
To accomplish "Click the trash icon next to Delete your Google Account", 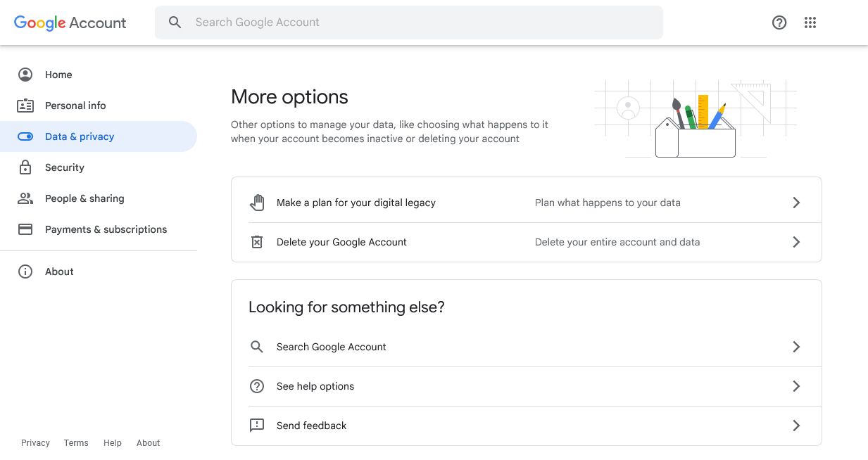I will [x=257, y=241].
